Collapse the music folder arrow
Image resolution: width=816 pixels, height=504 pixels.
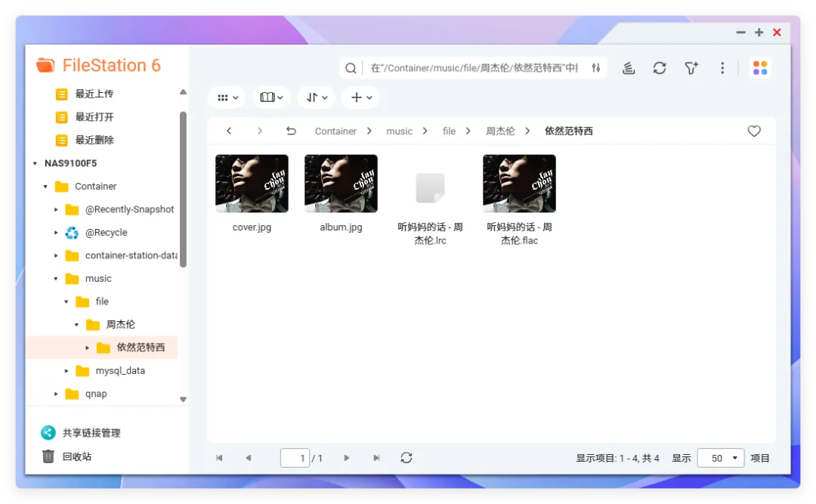coord(56,279)
